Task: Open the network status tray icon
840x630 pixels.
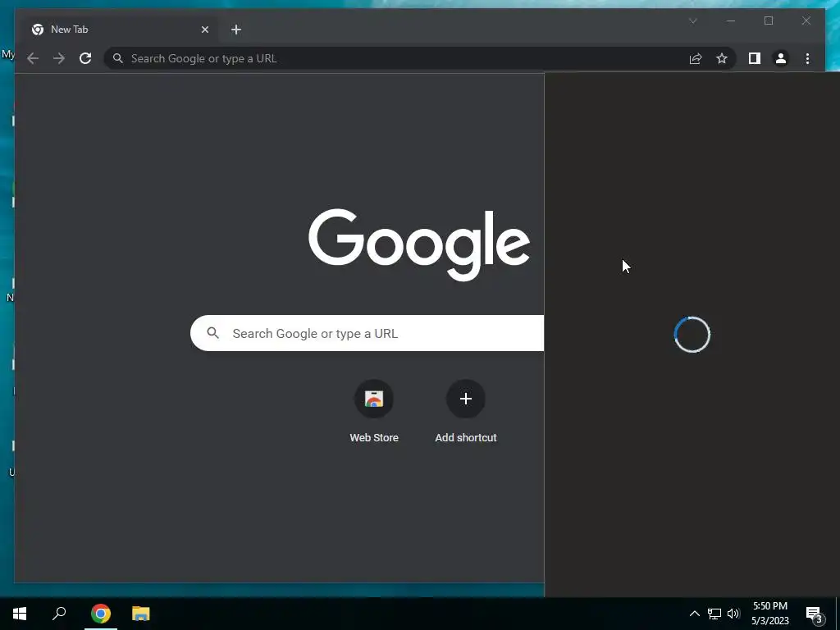Action: (714, 614)
